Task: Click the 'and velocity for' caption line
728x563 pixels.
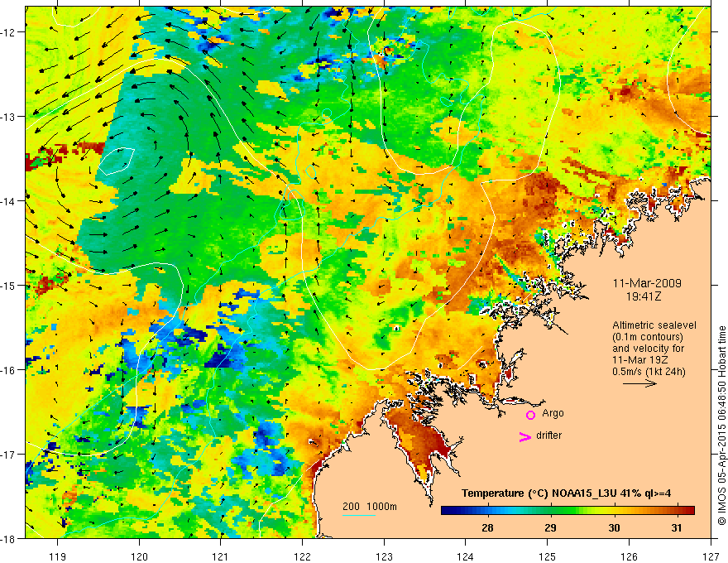Action: (648, 349)
